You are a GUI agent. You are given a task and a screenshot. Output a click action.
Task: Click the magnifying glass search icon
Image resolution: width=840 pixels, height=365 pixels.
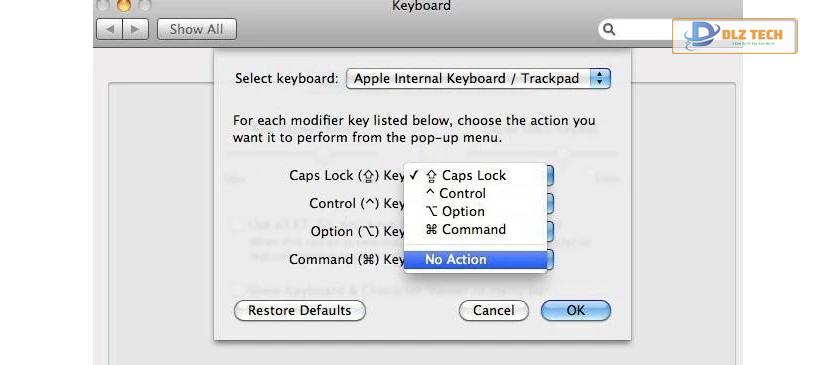point(609,29)
